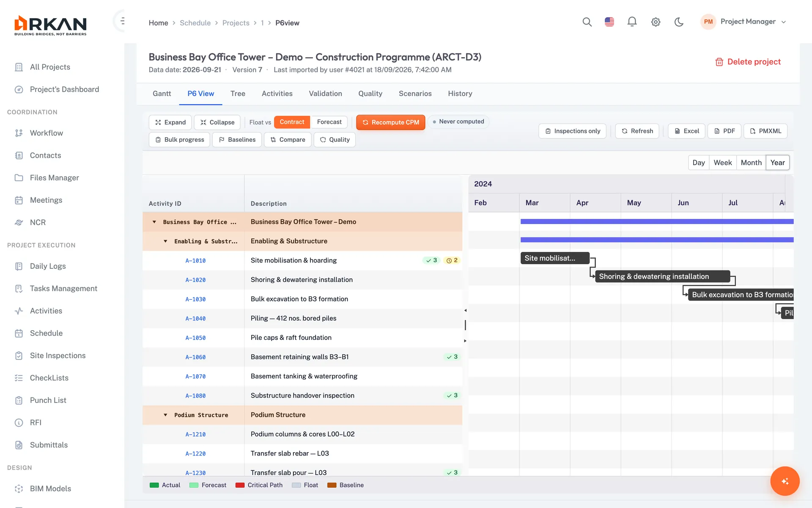Switch to the Validation tab
The image size is (812, 508).
tap(325, 94)
